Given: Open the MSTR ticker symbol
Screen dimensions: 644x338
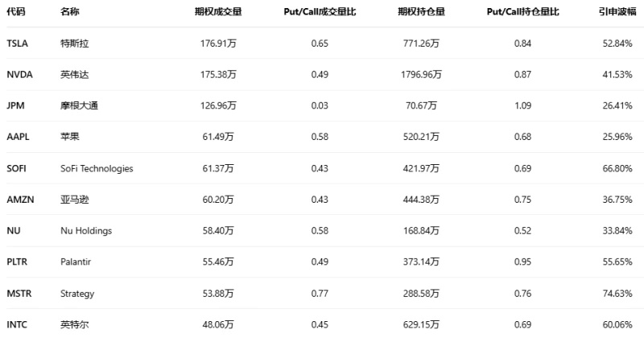Looking at the screenshot, I should point(19,294).
